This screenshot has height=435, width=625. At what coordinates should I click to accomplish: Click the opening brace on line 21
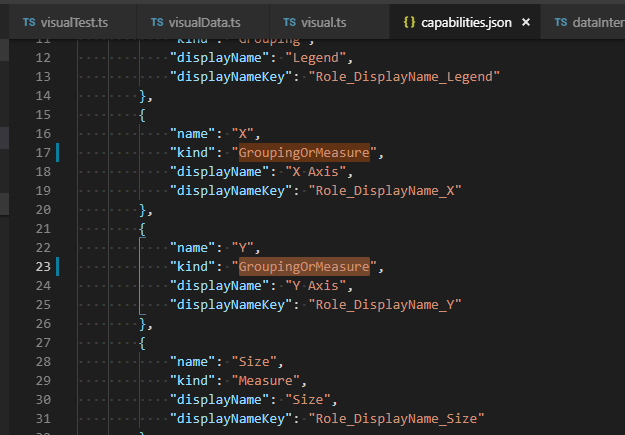click(142, 229)
